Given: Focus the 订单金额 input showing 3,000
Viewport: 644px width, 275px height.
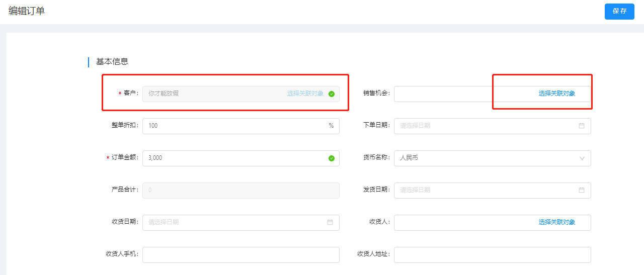Looking at the screenshot, I should [x=241, y=158].
